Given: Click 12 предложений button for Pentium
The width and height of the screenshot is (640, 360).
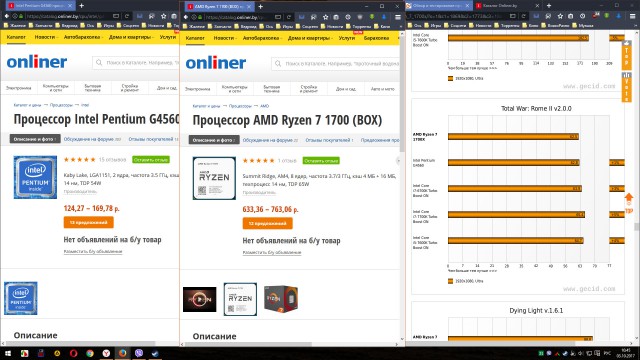Looking at the screenshot, I should click(89, 222).
